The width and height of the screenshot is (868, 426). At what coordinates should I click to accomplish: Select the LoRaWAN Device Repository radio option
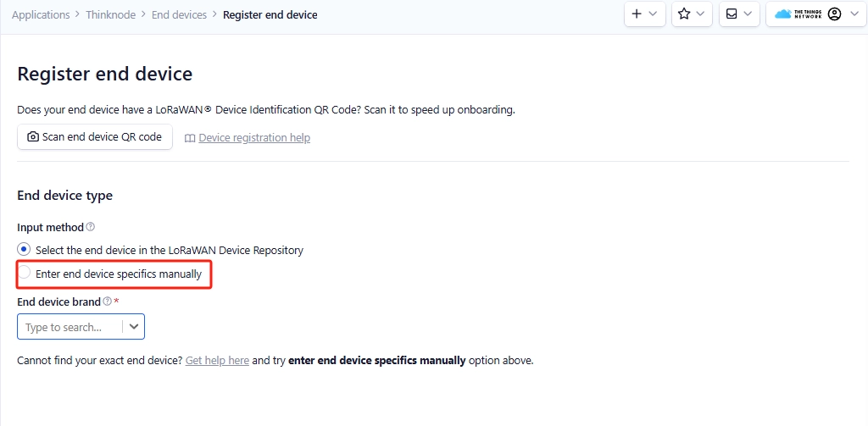tap(24, 250)
